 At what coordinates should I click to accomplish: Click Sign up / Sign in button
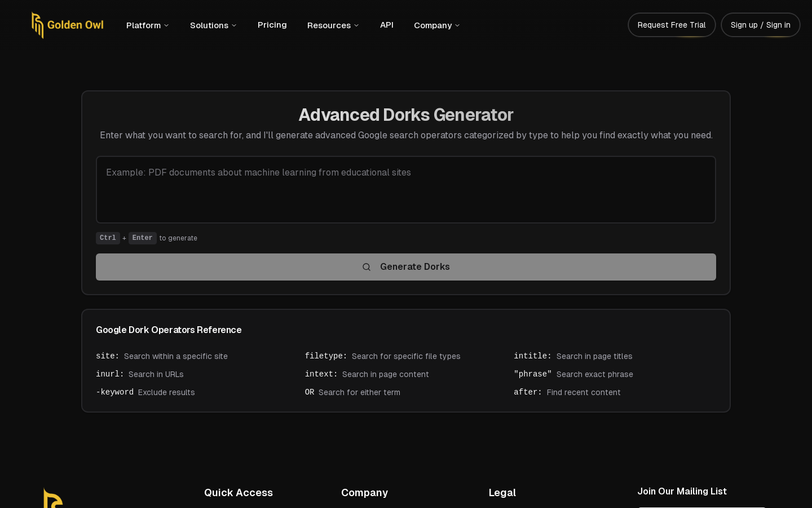coord(761,25)
